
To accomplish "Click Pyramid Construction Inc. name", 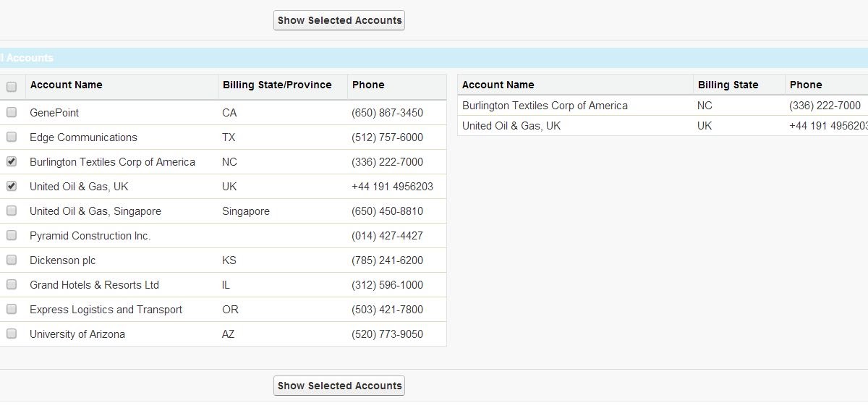I will tap(90, 236).
